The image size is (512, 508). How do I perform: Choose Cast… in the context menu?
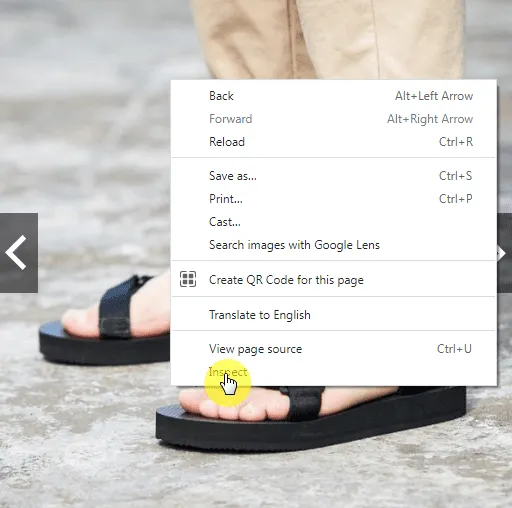pyautogui.click(x=333, y=222)
